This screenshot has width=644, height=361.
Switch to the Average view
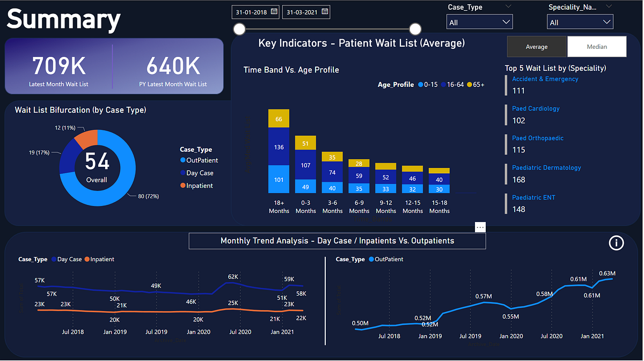coord(537,47)
